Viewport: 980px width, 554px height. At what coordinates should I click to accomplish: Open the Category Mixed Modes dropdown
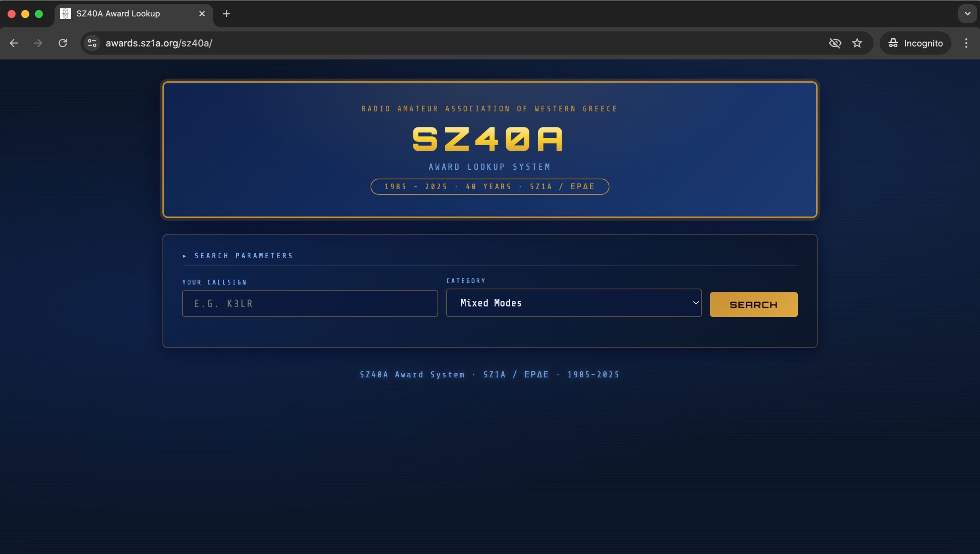coord(573,303)
